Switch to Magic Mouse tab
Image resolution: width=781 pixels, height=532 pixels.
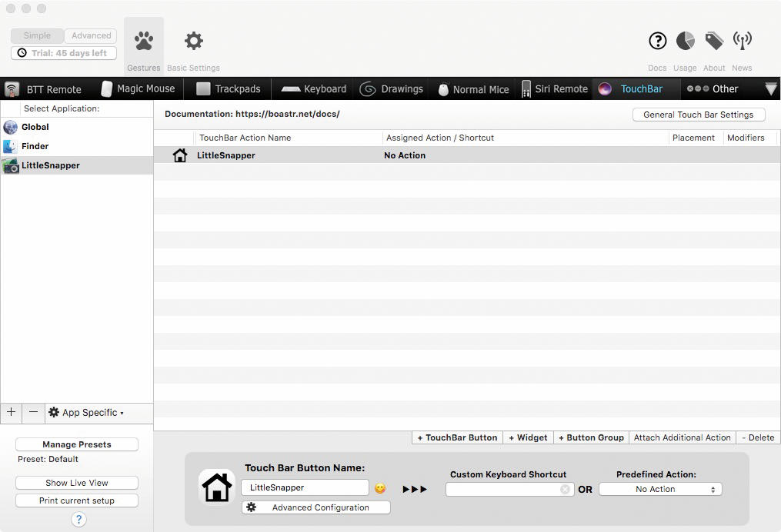point(139,89)
